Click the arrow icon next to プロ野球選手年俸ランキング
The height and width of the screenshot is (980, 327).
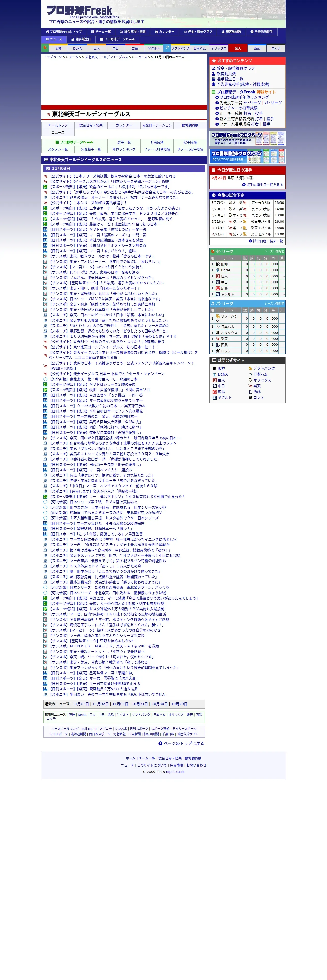pyautogui.click(x=217, y=97)
